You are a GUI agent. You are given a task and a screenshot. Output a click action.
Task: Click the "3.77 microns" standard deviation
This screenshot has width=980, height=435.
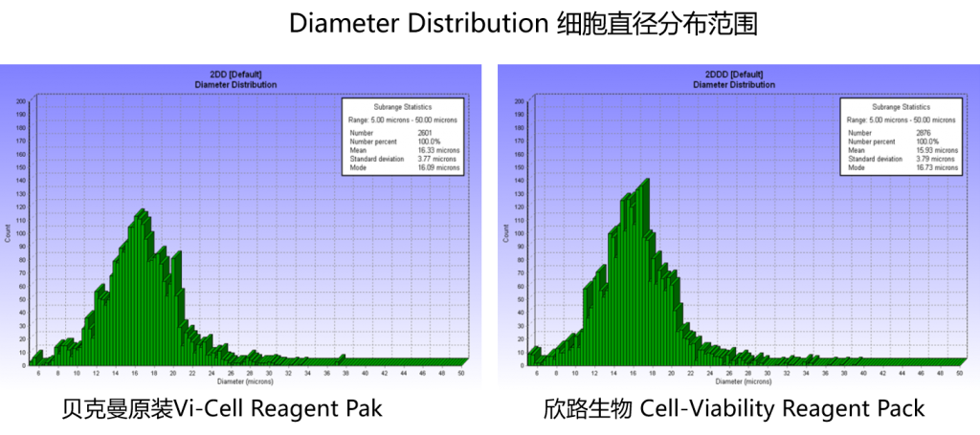click(x=436, y=159)
